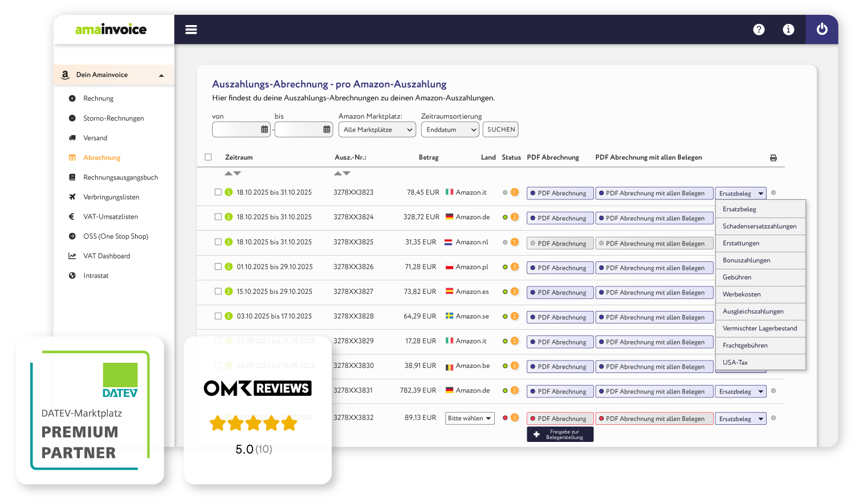Click the power logout icon
855x504 pixels.
(822, 29)
